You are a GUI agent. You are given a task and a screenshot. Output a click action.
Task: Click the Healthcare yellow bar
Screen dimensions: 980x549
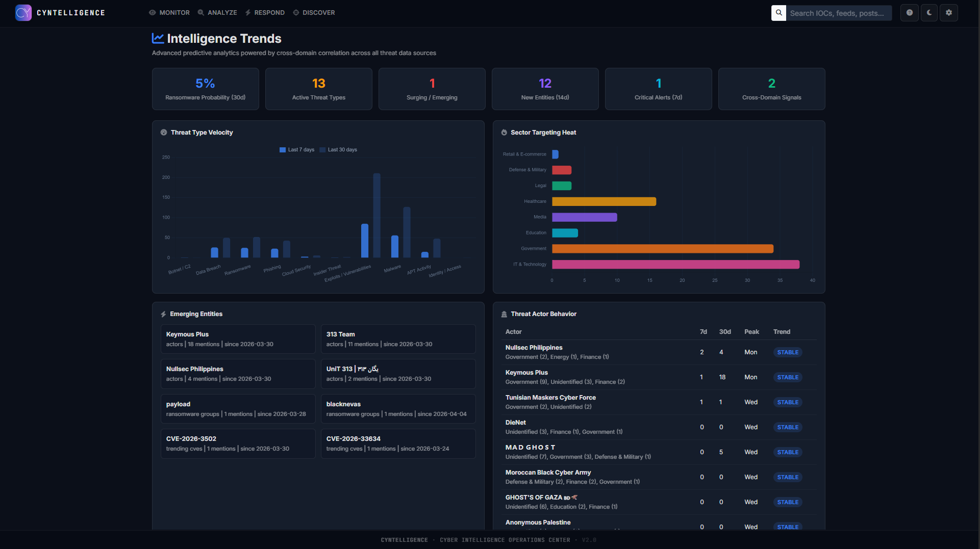[604, 201]
